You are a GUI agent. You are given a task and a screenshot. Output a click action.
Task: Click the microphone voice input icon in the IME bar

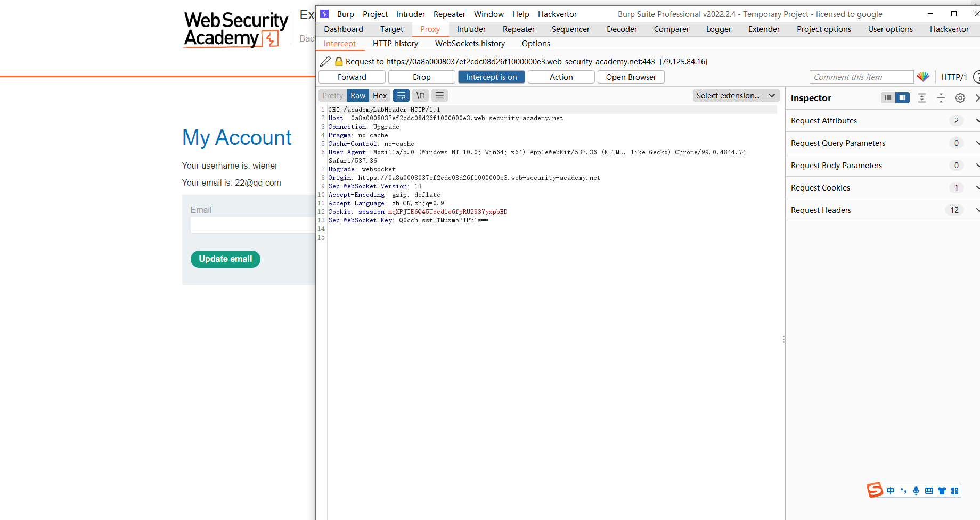(x=916, y=491)
